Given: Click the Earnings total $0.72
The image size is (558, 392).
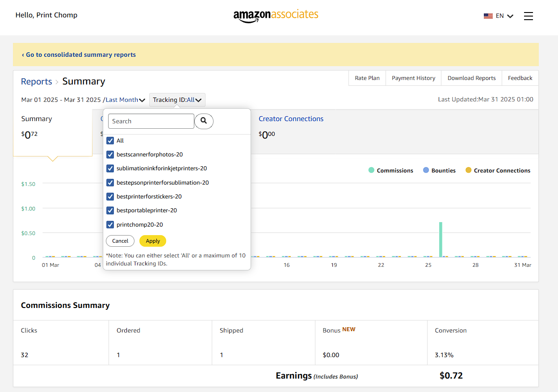Looking at the screenshot, I should point(451,375).
